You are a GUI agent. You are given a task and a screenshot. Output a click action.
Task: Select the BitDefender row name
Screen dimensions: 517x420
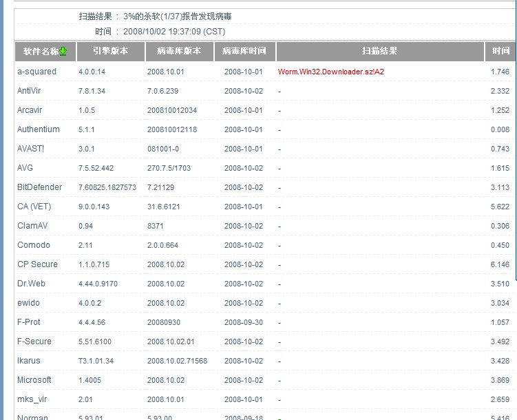(x=39, y=187)
